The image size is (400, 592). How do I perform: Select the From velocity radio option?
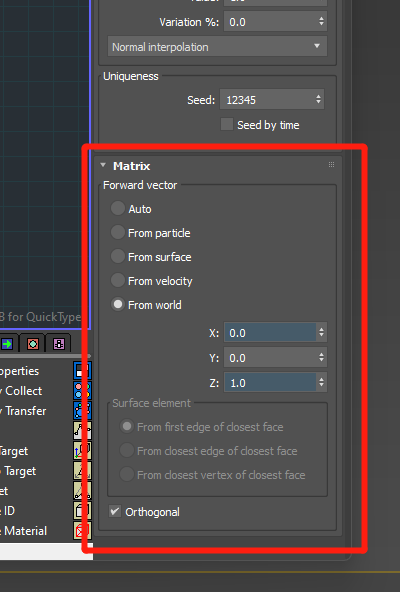coord(117,281)
